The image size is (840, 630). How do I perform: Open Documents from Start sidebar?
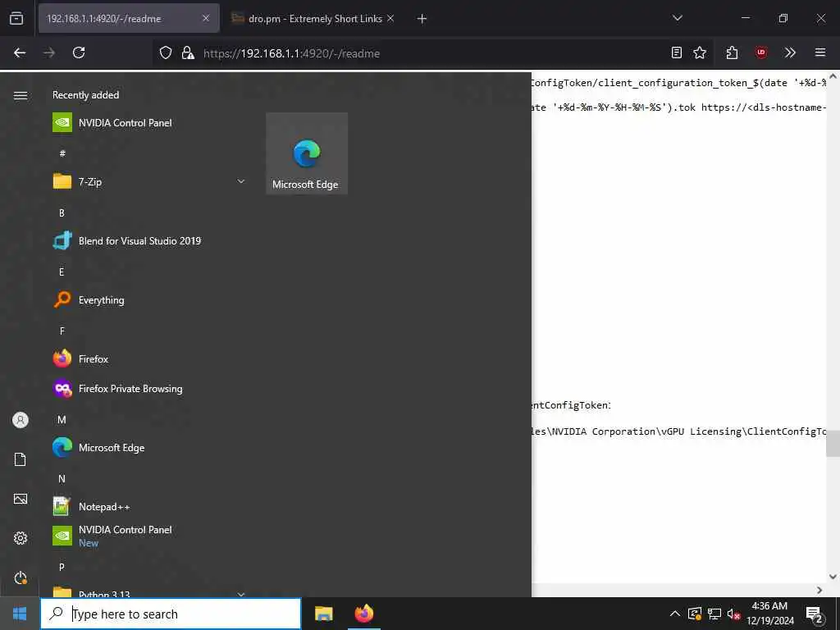[x=21, y=459]
